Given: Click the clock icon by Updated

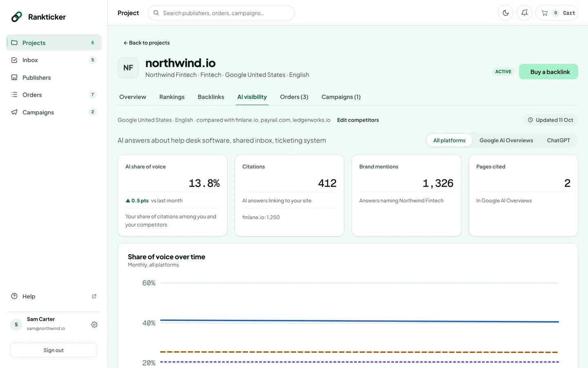Looking at the screenshot, I should coord(530,120).
